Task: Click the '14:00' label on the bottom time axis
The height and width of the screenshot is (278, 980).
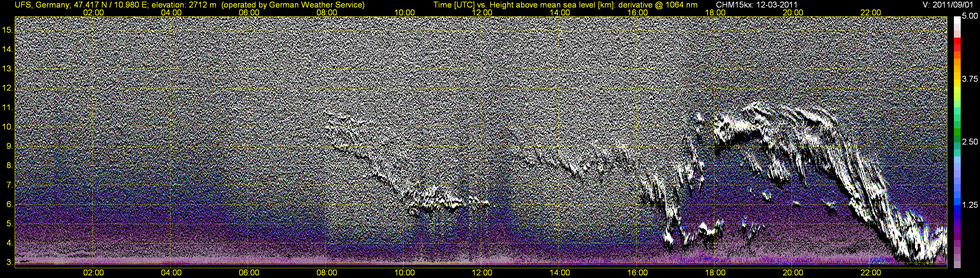Action: tap(560, 273)
